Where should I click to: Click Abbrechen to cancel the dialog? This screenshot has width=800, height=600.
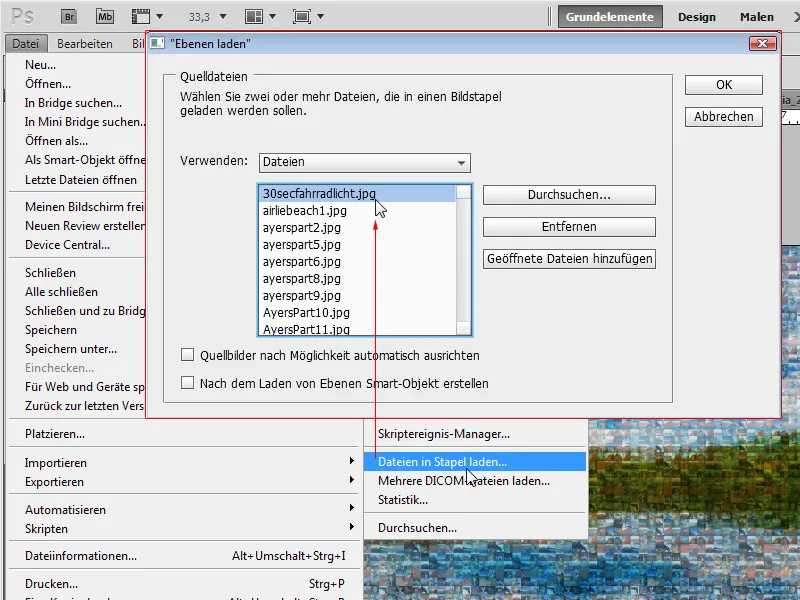(x=723, y=116)
